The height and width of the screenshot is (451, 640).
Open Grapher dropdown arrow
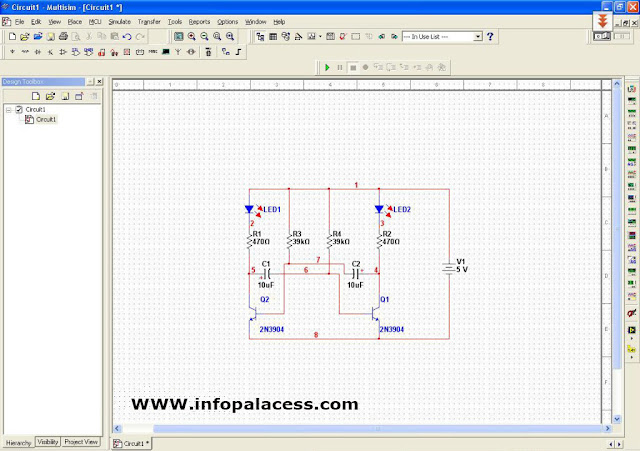pyautogui.click(x=320, y=37)
